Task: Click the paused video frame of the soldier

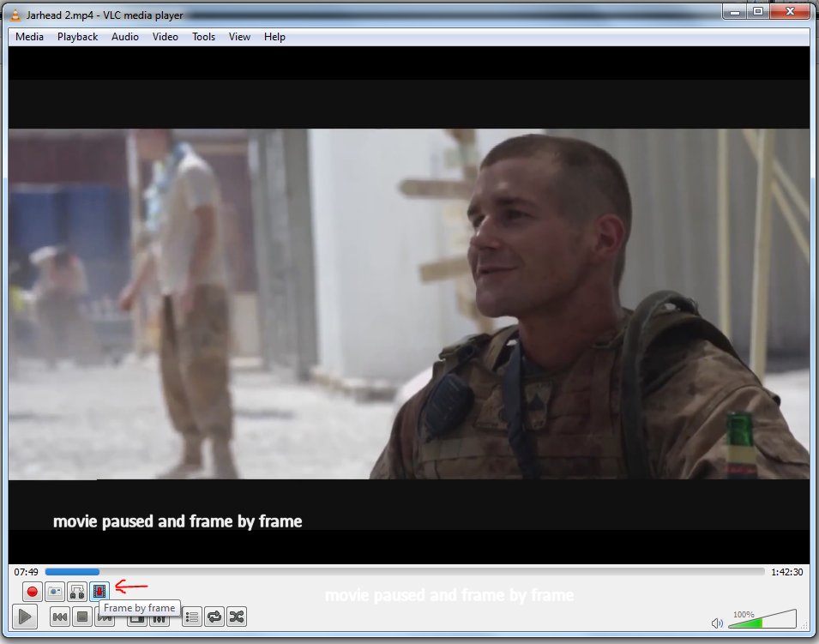Action: point(409,304)
